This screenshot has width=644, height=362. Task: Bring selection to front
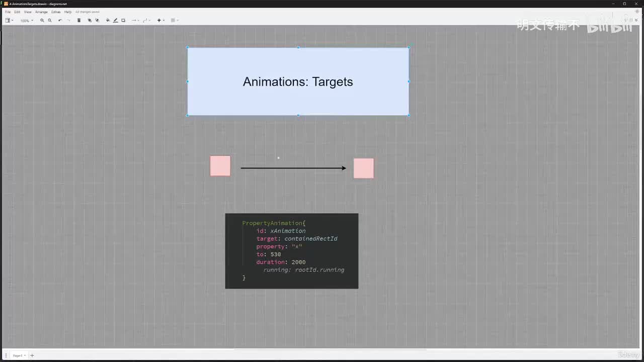pos(90,20)
